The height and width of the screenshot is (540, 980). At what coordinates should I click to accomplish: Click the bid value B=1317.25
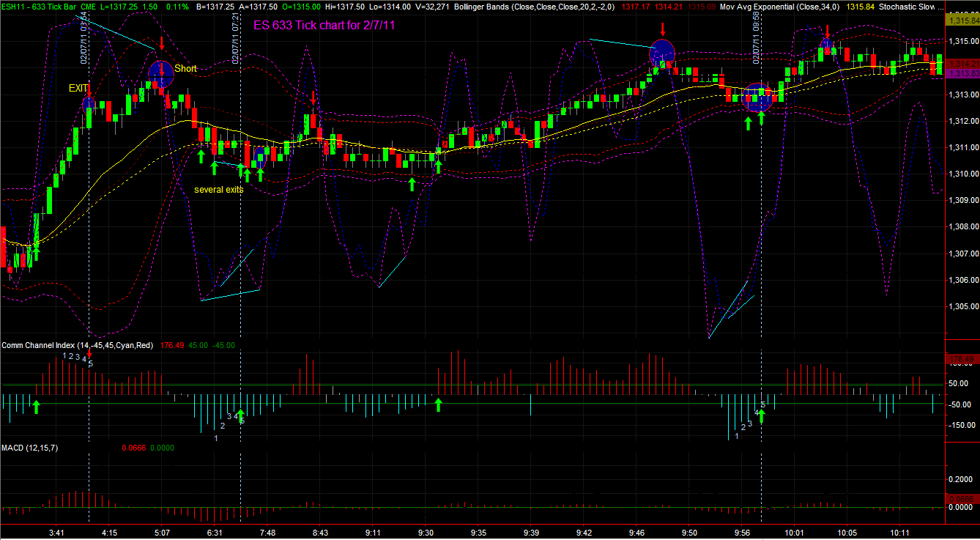tap(215, 6)
